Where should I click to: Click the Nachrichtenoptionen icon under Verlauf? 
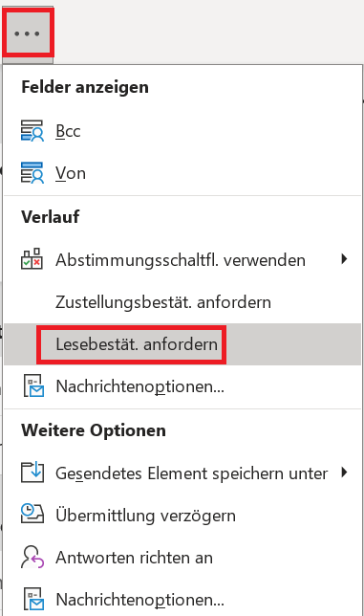click(32, 385)
